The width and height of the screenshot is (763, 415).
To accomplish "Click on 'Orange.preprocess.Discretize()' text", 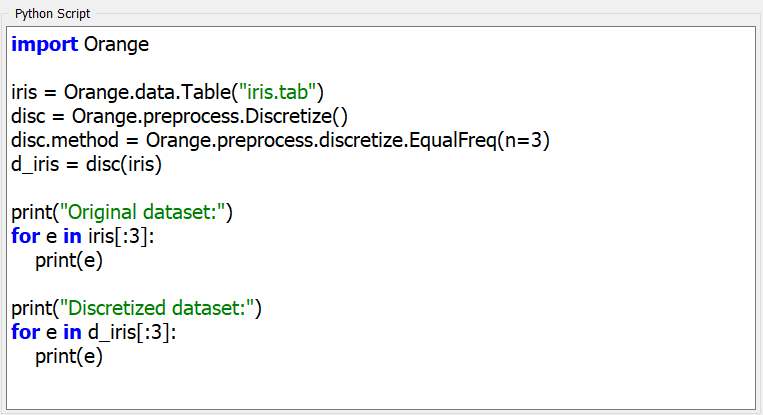I will coord(210,116).
